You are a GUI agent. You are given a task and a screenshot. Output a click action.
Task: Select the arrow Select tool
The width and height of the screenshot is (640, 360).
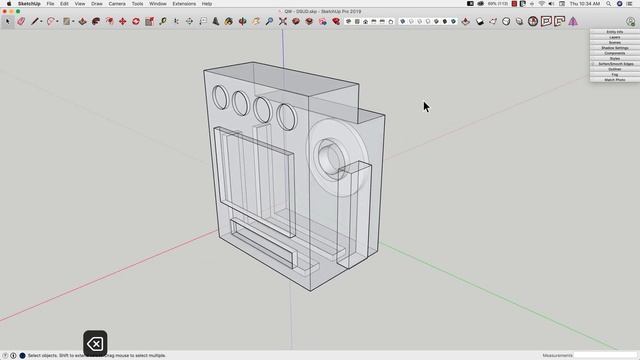pos(7,21)
